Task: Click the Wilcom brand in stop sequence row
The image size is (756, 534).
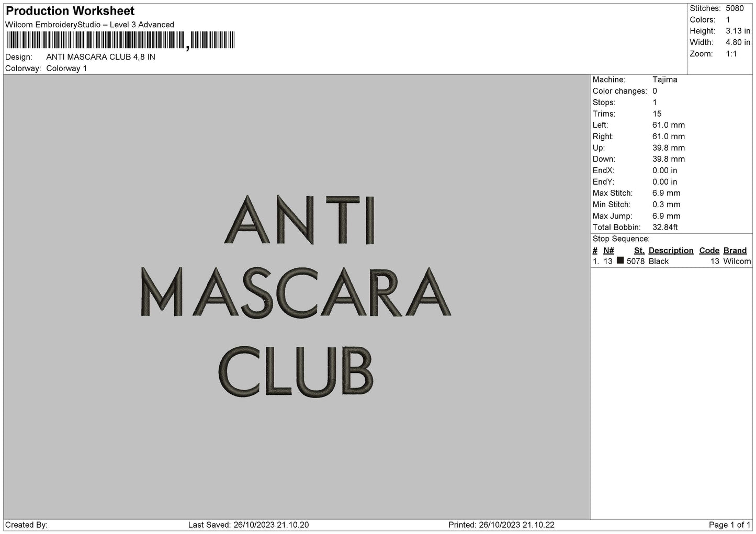Action: 737,262
